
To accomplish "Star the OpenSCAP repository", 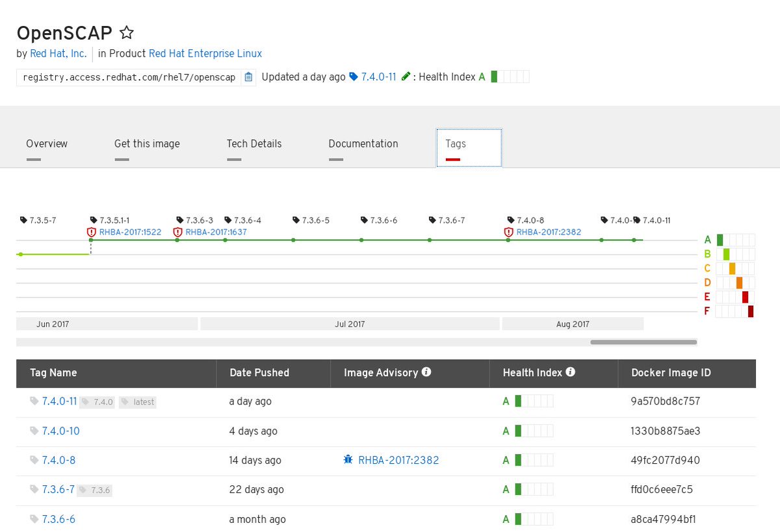I will (x=127, y=32).
